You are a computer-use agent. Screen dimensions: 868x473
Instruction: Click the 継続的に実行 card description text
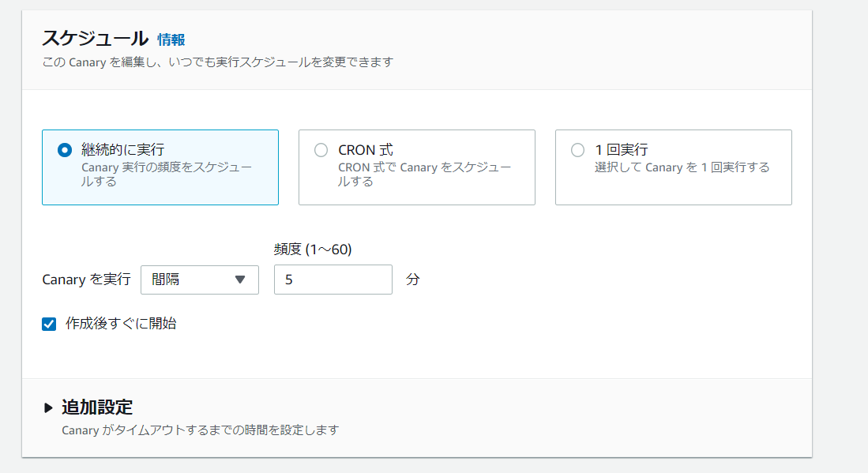coord(167,175)
